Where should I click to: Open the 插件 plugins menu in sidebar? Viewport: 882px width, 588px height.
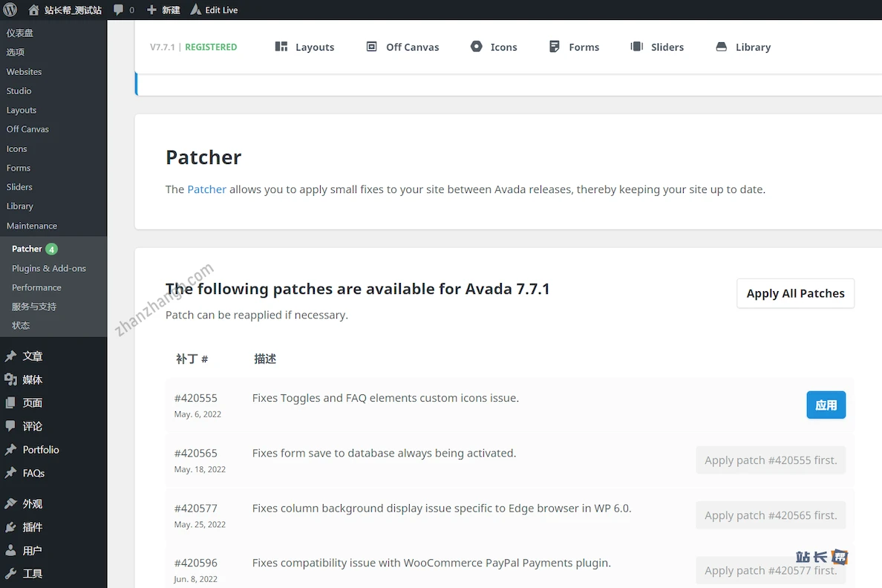tap(32, 527)
